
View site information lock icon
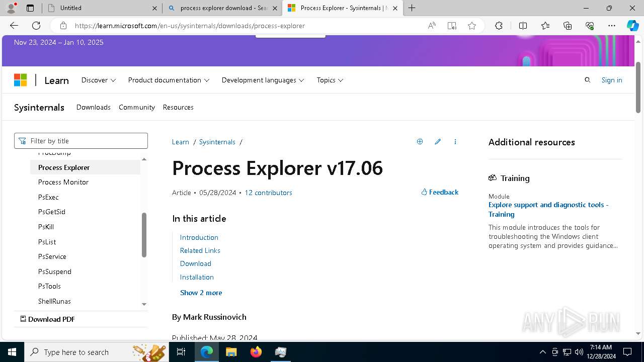click(63, 26)
